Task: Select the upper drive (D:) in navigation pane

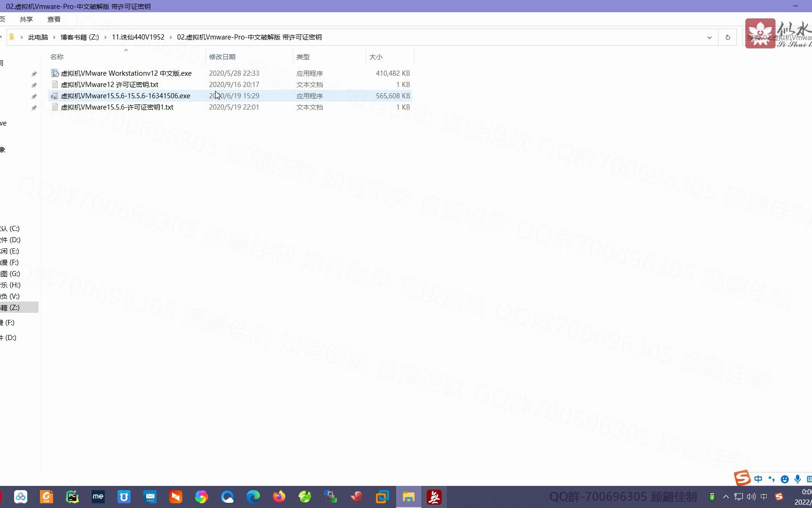Action: coord(10,240)
